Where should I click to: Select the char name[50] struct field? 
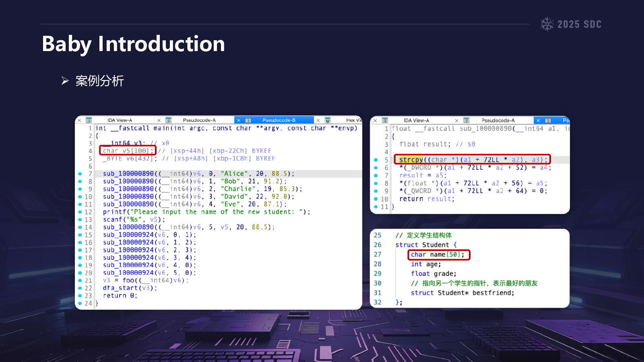(x=438, y=255)
